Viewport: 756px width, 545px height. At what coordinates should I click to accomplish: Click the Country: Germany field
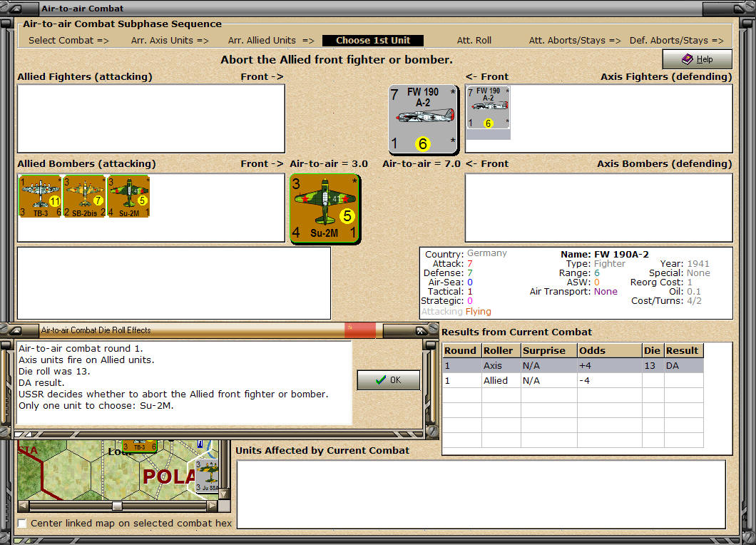click(466, 254)
